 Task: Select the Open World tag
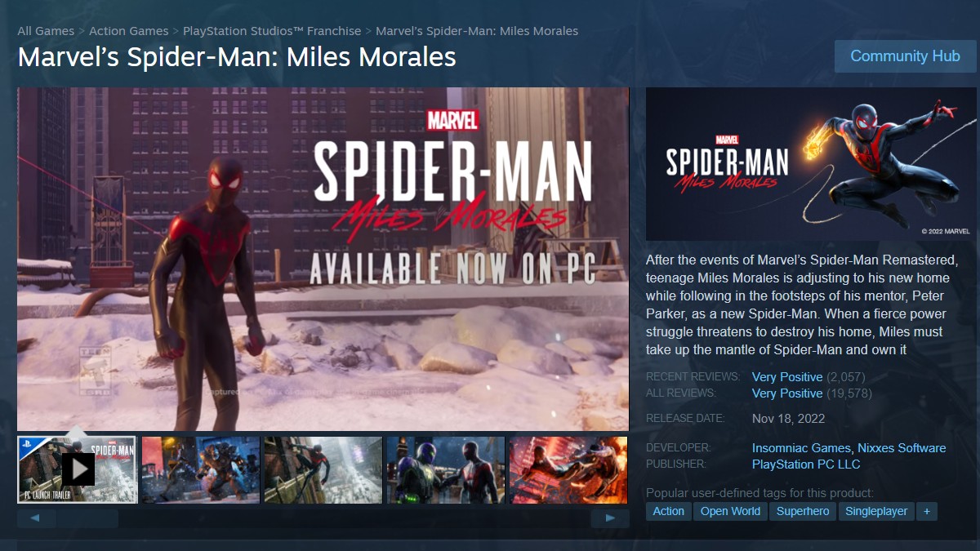coord(730,511)
